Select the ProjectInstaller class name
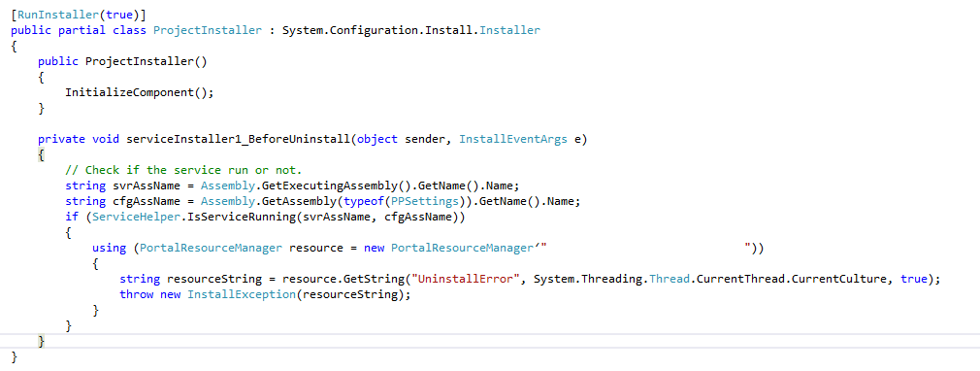Screen dimensions: 980x371 (207, 30)
